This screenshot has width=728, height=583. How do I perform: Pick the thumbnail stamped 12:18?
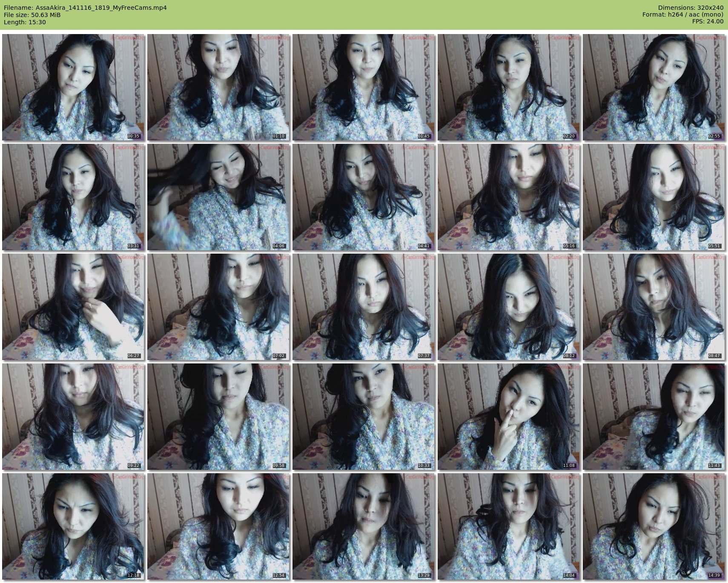(x=73, y=526)
